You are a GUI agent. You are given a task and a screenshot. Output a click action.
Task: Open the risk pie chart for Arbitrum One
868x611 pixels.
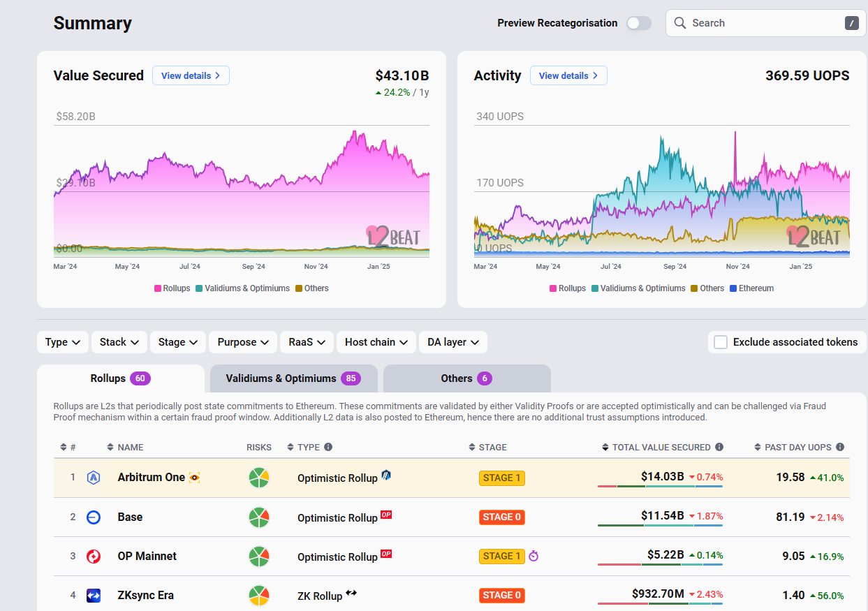pyautogui.click(x=259, y=478)
